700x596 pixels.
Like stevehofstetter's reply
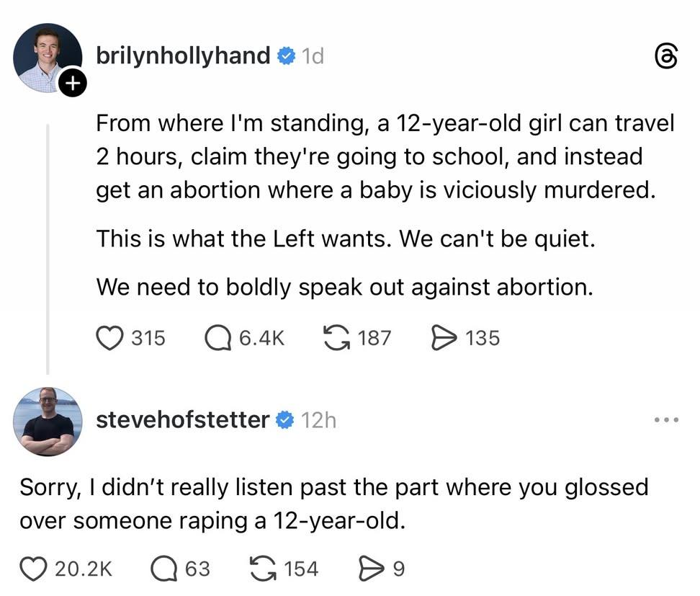[32, 569]
